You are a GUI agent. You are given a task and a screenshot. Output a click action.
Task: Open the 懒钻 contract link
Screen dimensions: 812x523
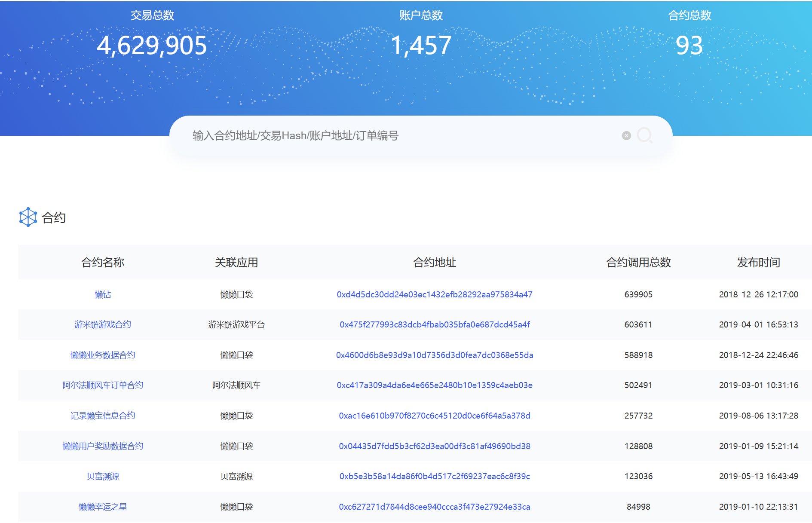pos(103,294)
